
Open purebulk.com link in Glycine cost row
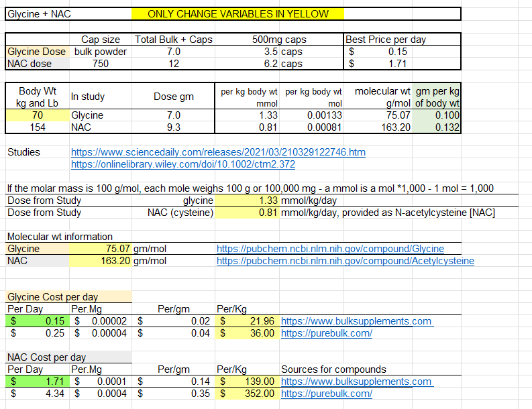pos(327,333)
